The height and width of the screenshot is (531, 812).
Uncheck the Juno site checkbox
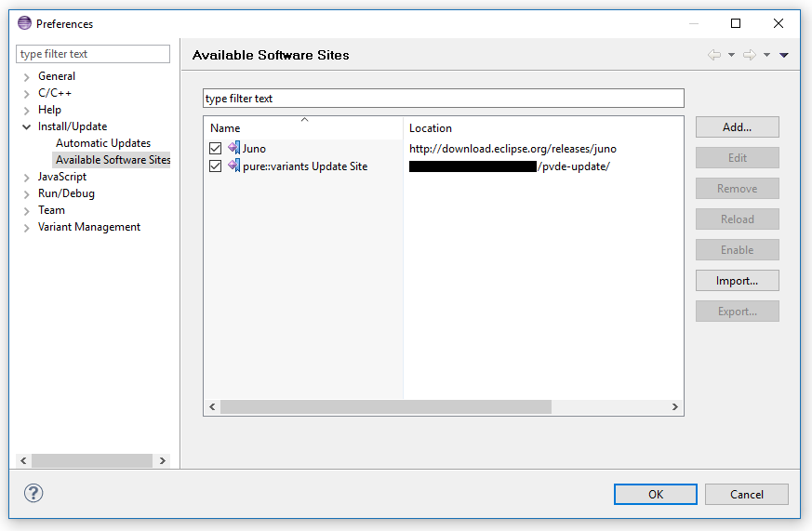(x=216, y=149)
